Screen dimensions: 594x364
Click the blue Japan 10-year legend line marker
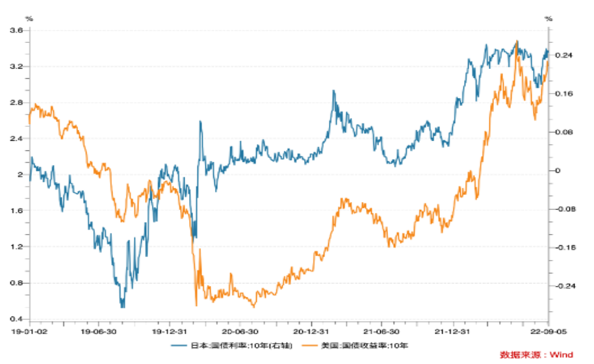179,345
